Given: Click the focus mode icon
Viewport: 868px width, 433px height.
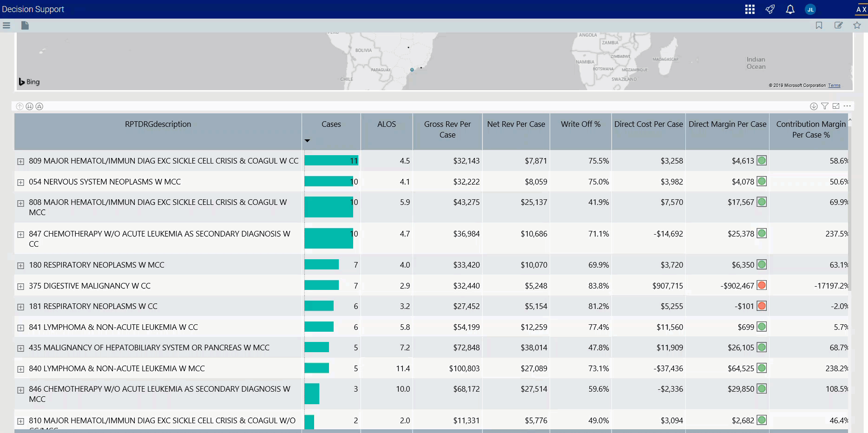Looking at the screenshot, I should pyautogui.click(x=836, y=106).
